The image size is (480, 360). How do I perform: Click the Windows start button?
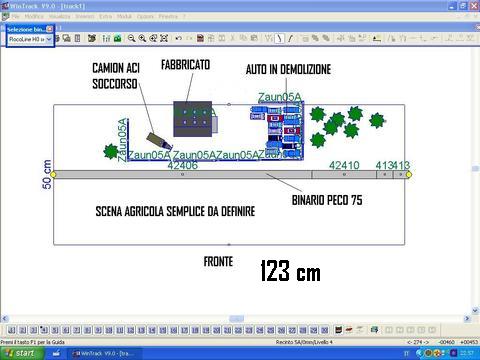click(x=22, y=353)
